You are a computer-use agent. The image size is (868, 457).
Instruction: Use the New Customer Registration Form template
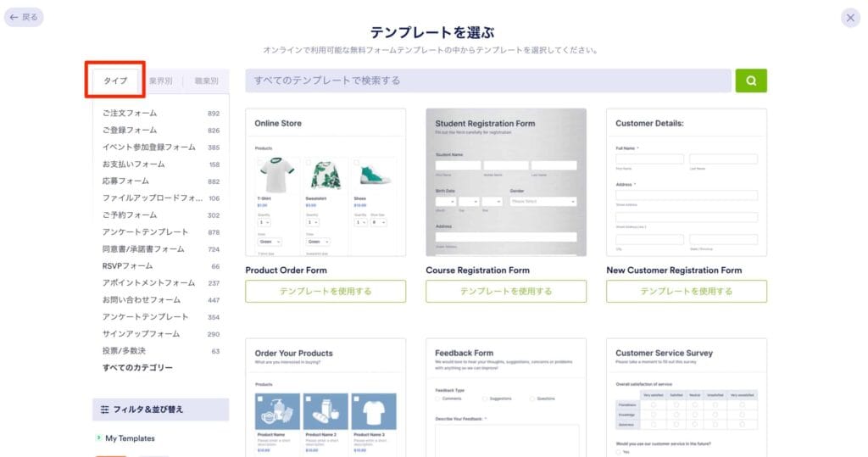click(687, 291)
